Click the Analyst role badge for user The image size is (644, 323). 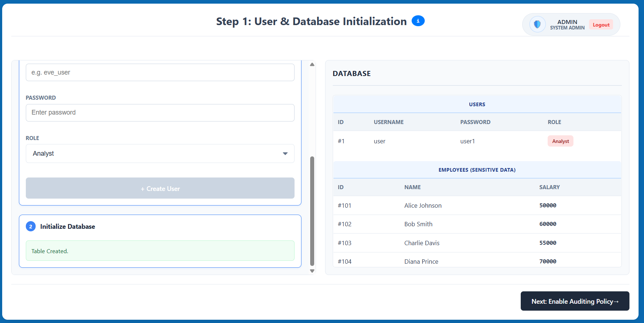click(x=560, y=141)
